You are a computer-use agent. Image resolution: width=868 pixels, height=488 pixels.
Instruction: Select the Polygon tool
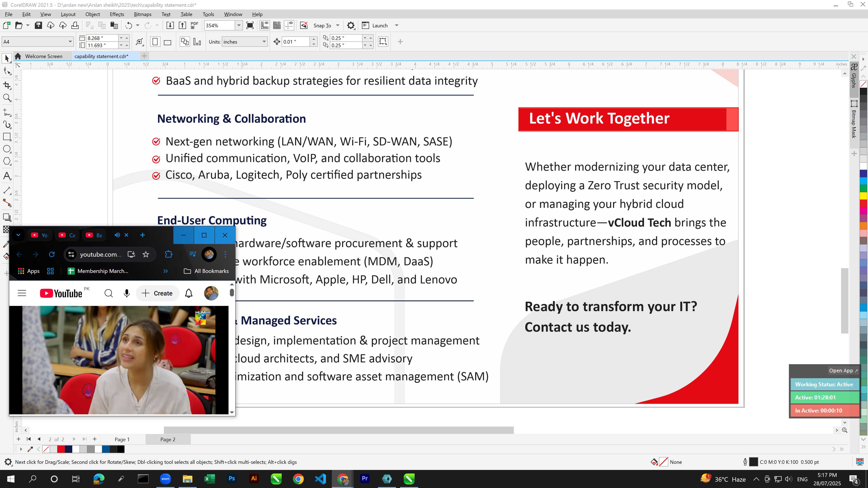coord(7,161)
